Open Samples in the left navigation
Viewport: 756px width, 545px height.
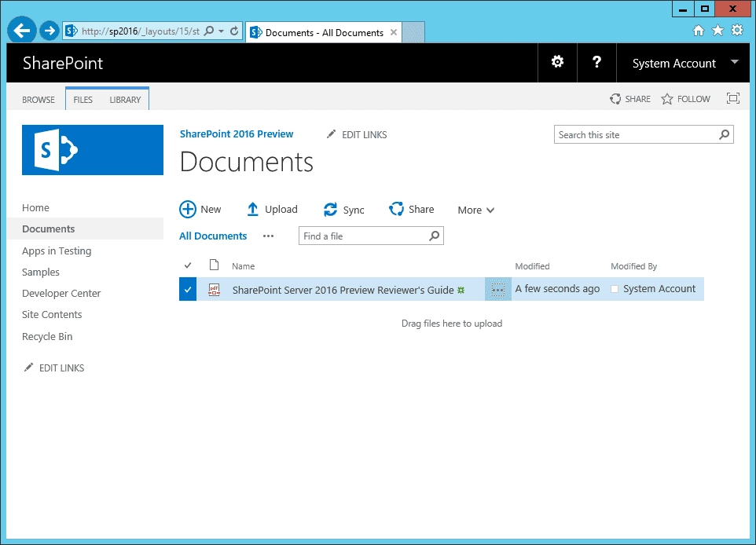(41, 272)
